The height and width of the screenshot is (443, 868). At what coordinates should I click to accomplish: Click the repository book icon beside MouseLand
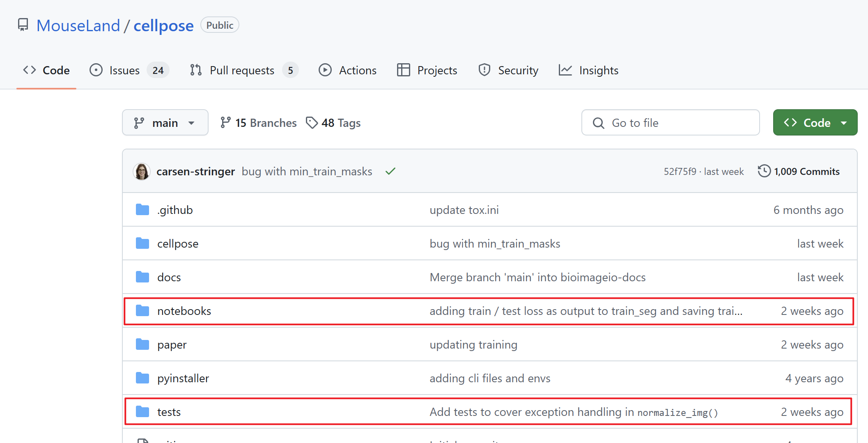tap(23, 25)
